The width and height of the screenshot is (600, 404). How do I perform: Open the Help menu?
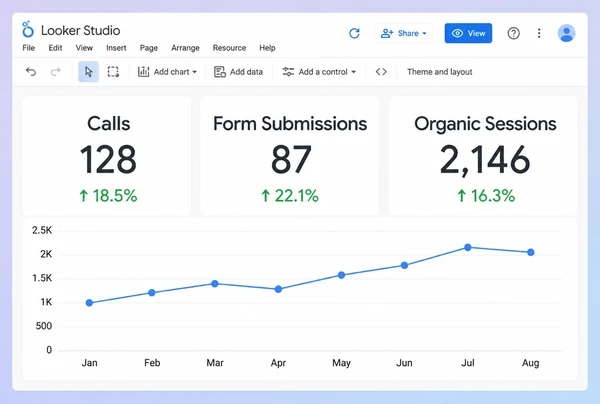click(267, 48)
